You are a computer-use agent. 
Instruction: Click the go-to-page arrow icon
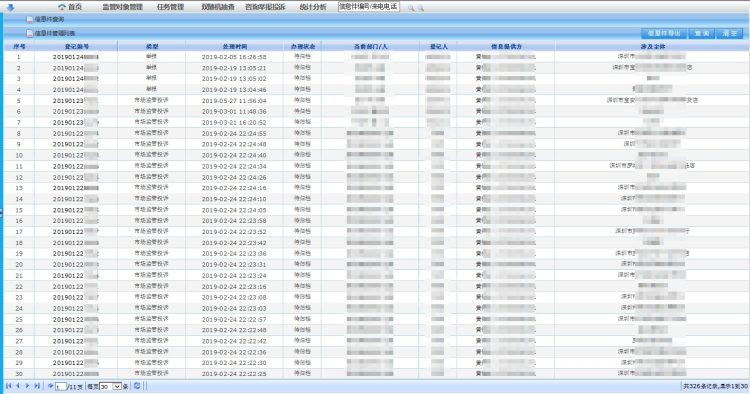click(x=50, y=385)
